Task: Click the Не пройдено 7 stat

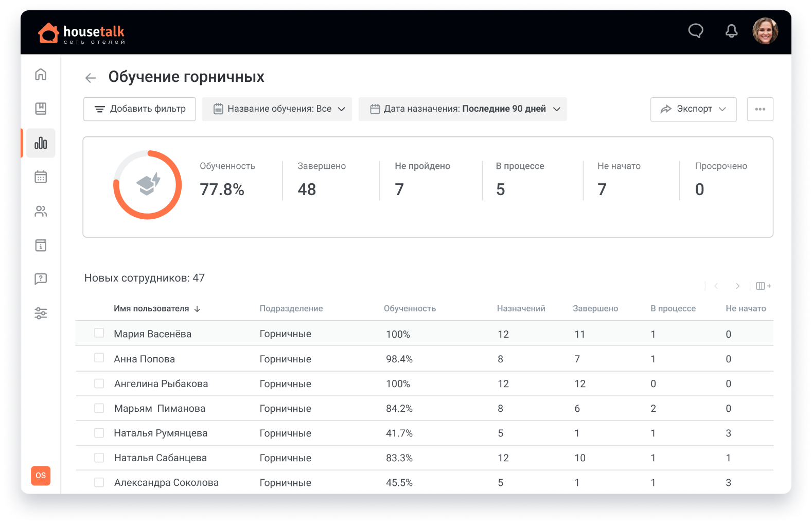Action: pos(422,181)
